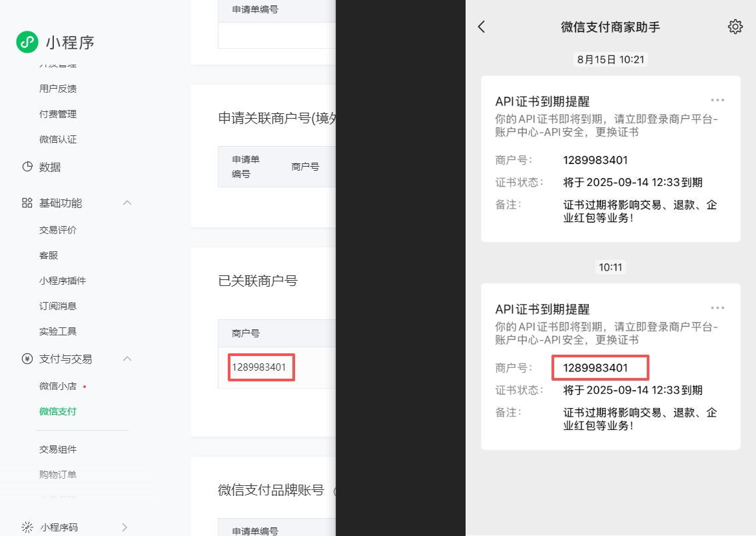Open the 10:21 API证书到期提醒 card title
Screen dimensions: 756x536
(x=542, y=101)
